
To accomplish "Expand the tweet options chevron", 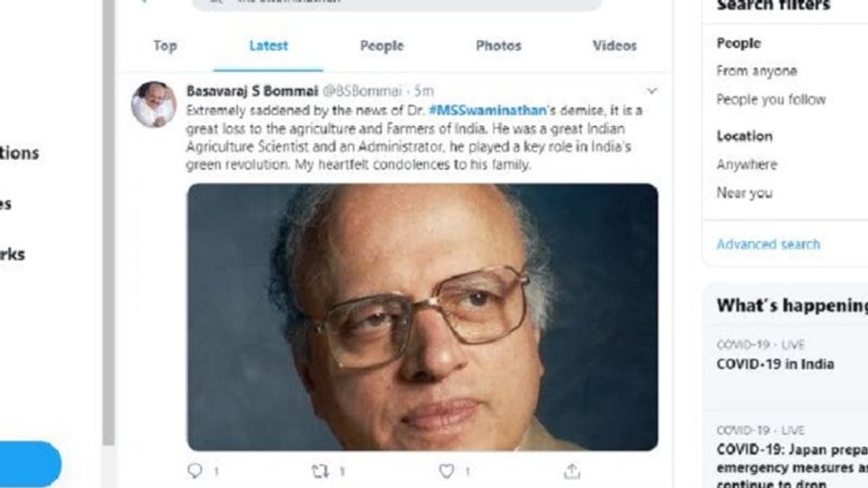I will tap(652, 91).
